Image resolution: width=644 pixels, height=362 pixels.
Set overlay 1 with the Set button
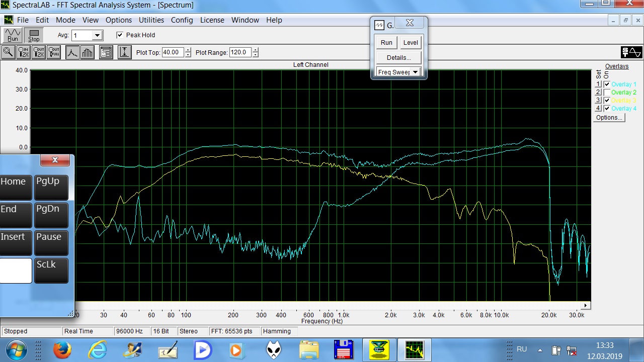[x=598, y=84]
